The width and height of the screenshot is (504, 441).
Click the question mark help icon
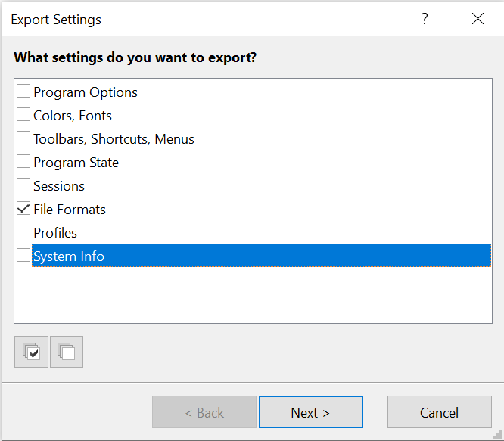(425, 20)
